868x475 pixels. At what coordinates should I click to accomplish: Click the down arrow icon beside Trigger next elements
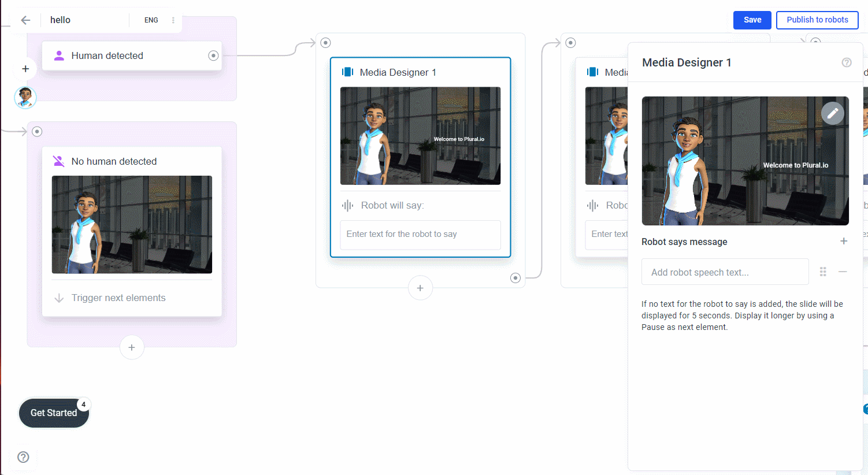[59, 298]
